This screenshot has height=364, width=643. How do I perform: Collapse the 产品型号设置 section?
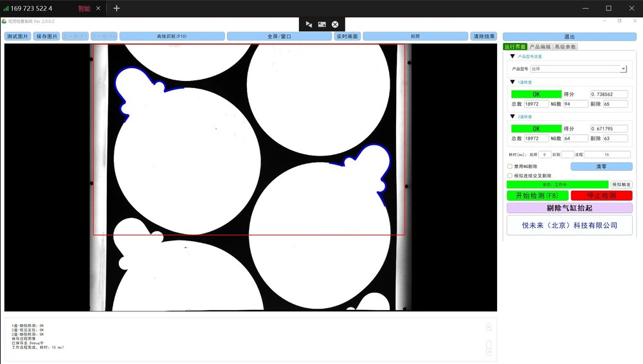pyautogui.click(x=512, y=56)
